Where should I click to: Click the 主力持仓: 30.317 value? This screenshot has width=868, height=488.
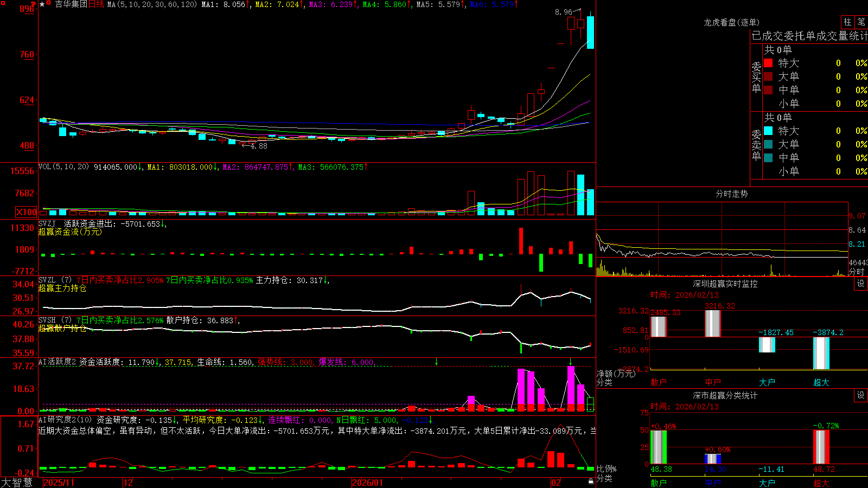coord(289,280)
